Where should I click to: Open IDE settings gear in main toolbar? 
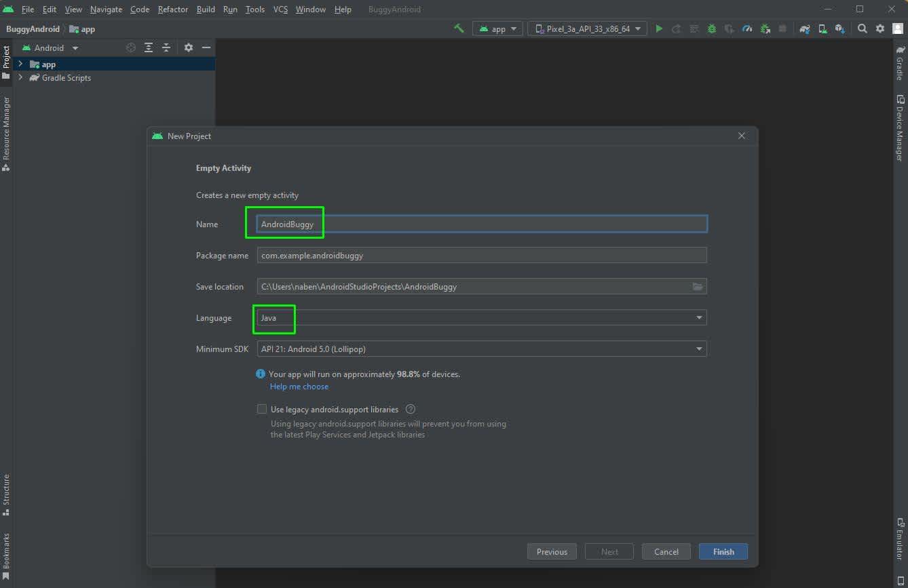[879, 28]
